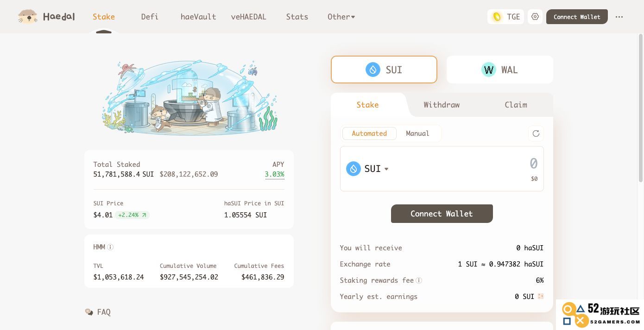
Task: Switch to Automated staking mode
Action: [369, 133]
